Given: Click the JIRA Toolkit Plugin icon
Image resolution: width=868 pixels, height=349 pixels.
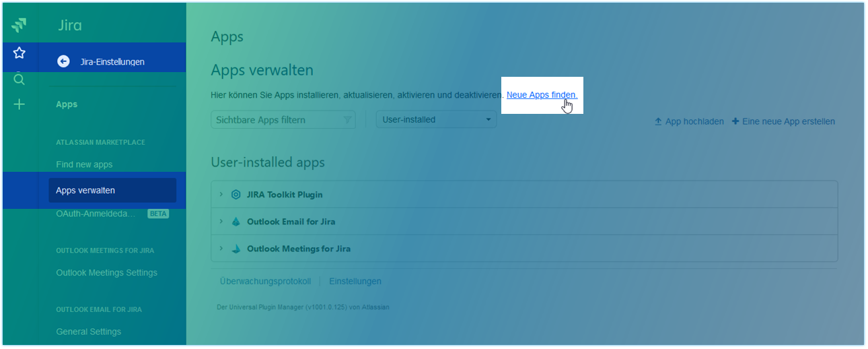Looking at the screenshot, I should coord(236,195).
